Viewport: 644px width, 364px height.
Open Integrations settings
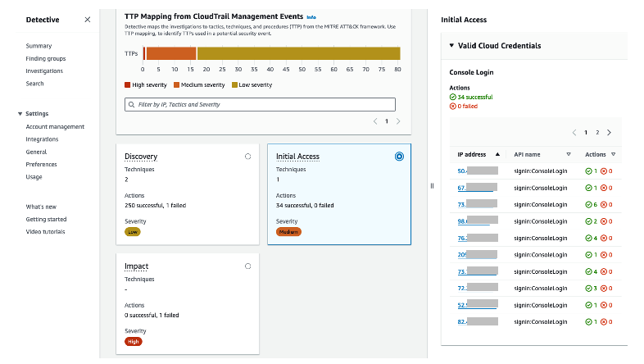(x=42, y=139)
